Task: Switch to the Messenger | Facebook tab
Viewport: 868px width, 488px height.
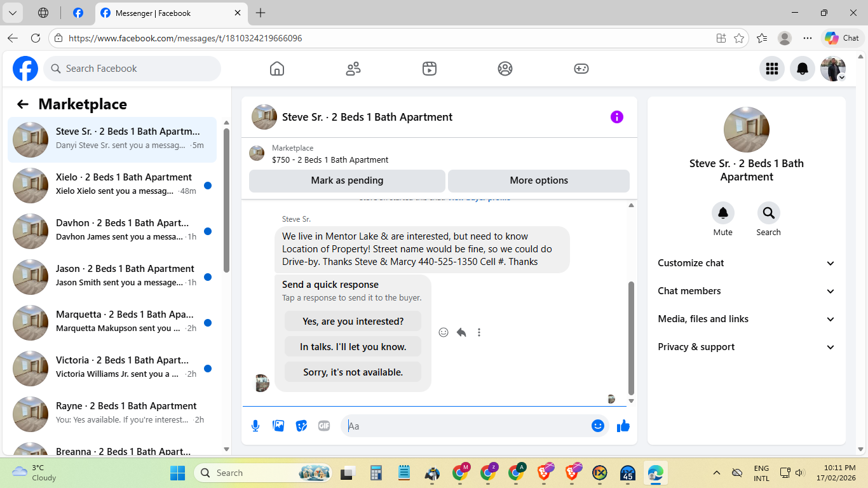Action: point(172,13)
